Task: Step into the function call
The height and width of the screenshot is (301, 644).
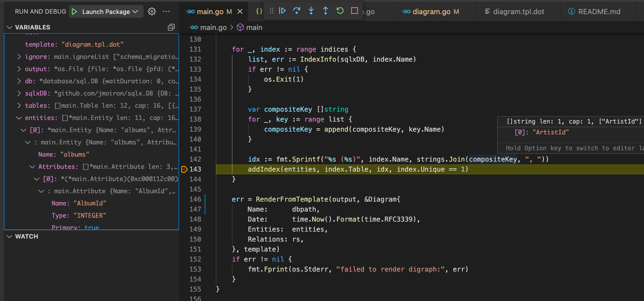Action: pyautogui.click(x=311, y=11)
